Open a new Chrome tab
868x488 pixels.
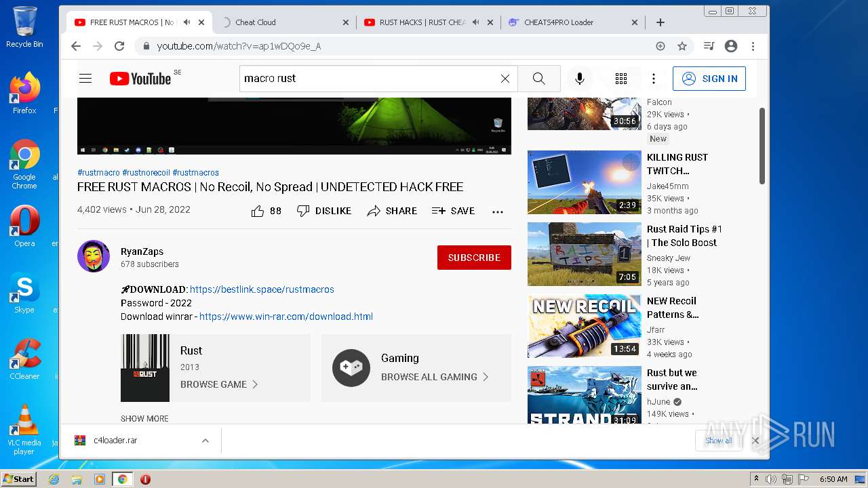(x=660, y=22)
